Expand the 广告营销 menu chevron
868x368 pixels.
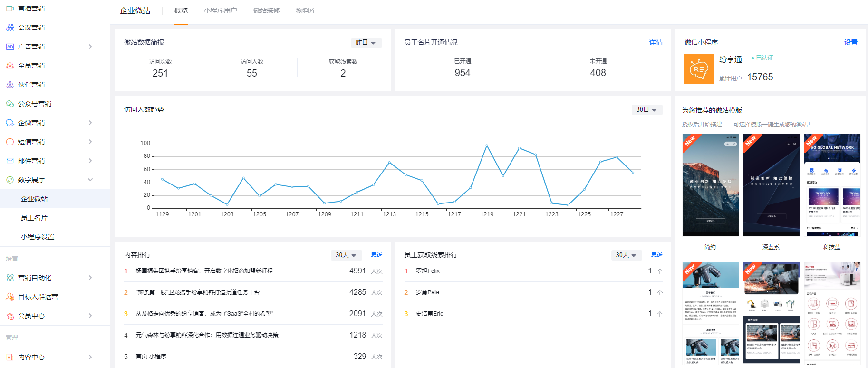point(90,47)
